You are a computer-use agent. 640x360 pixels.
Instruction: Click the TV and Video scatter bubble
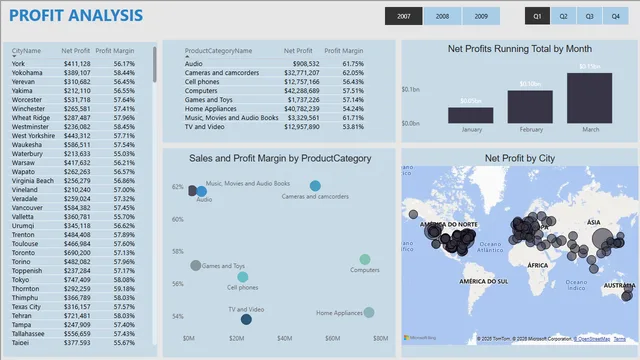(x=246, y=320)
